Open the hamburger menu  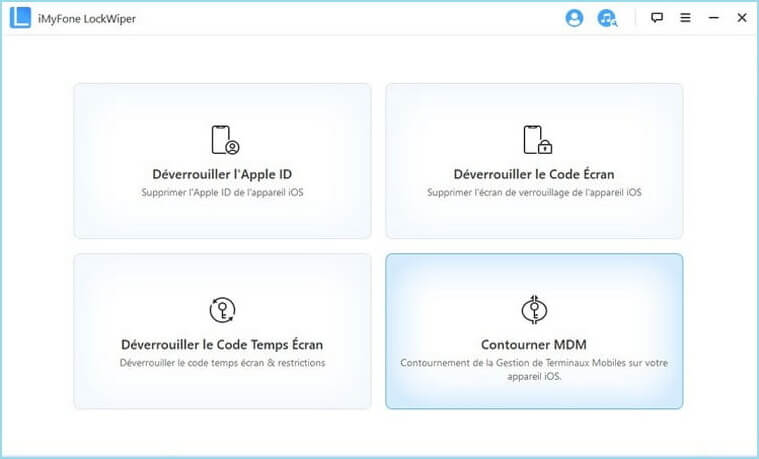685,18
